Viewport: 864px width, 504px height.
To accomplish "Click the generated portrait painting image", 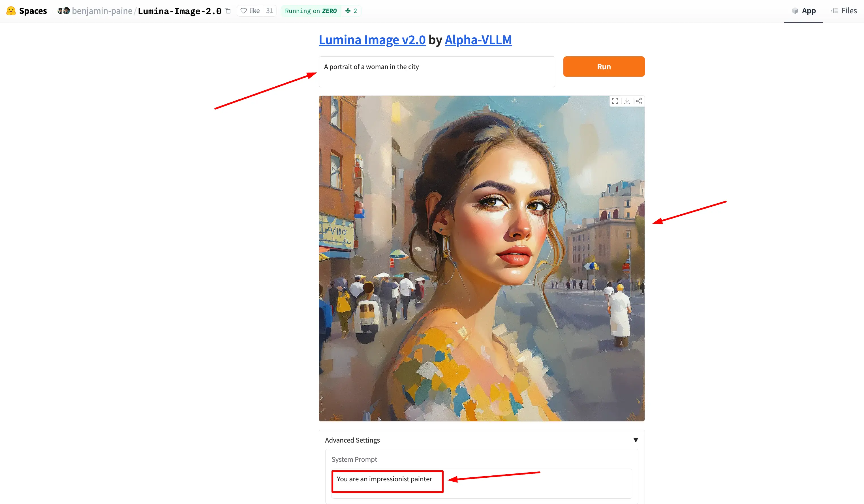I will point(481,258).
